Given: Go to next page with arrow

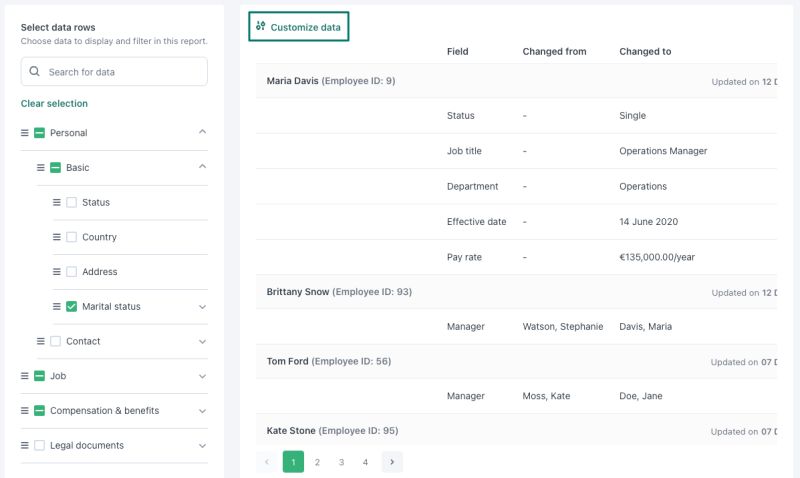Looking at the screenshot, I should click(x=392, y=462).
